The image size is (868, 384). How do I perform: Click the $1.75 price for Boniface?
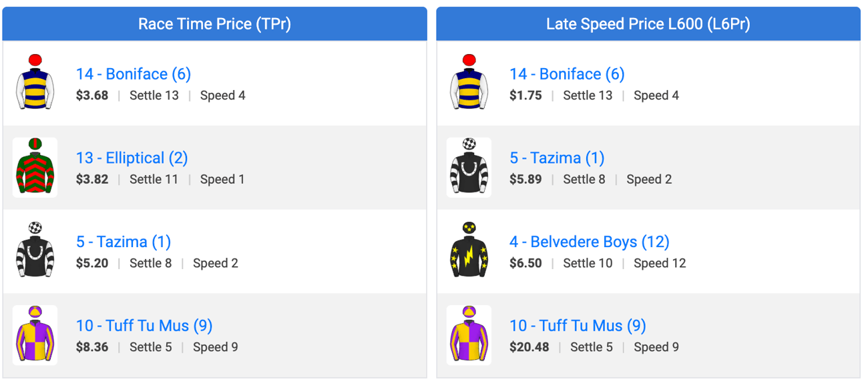(525, 95)
